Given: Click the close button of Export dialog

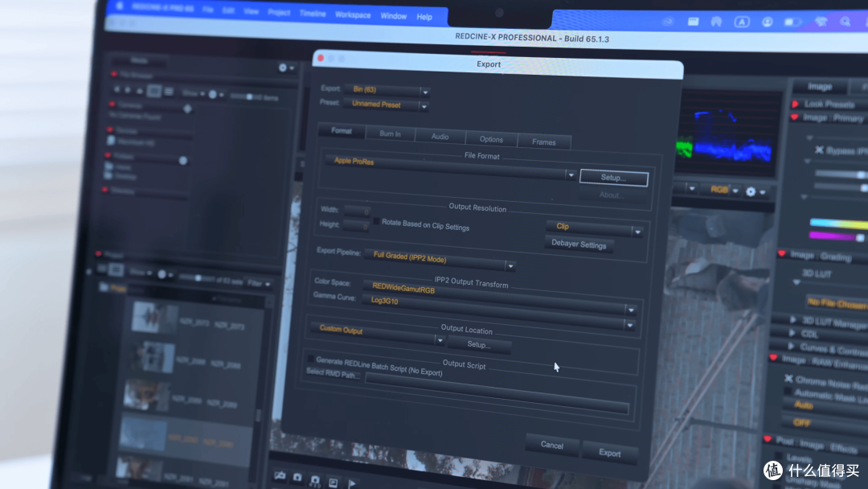Looking at the screenshot, I should pos(321,58).
